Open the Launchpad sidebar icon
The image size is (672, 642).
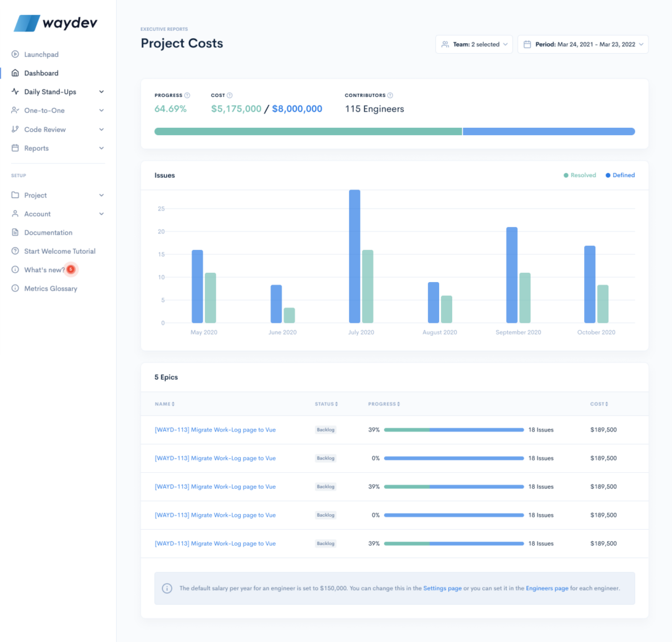pyautogui.click(x=14, y=54)
